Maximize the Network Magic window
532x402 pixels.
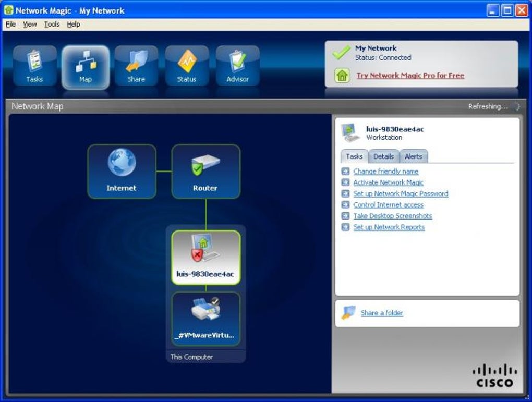507,10
